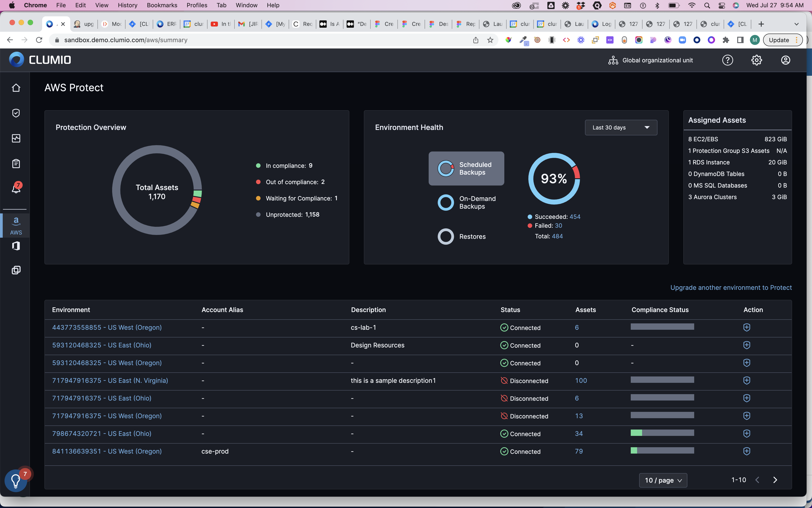Open macOS Control Center icon
The height and width of the screenshot is (508, 812).
click(721, 5)
